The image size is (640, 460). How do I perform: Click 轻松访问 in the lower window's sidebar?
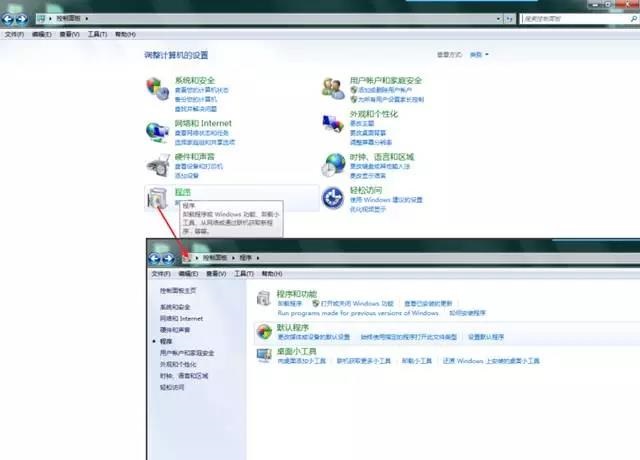(172, 387)
